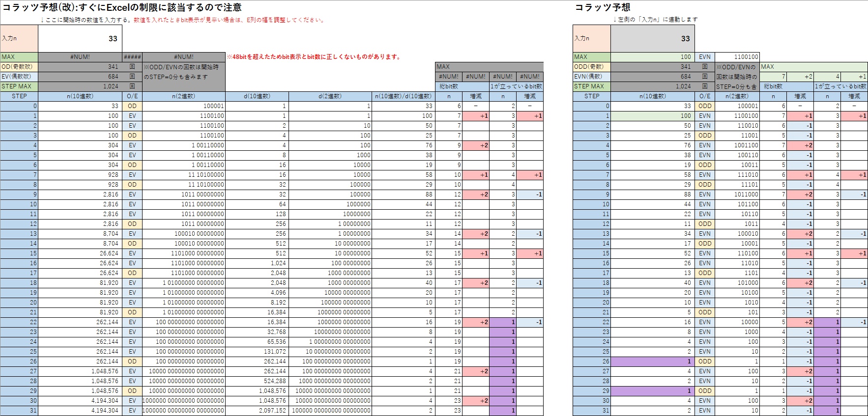Select the 入力n value cell in コラッツ予想(改)
The image size is (868, 416).
[x=80, y=38]
